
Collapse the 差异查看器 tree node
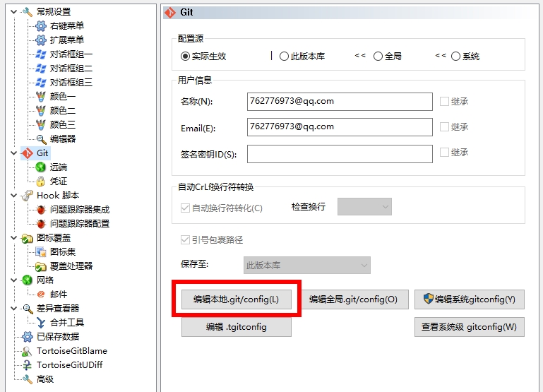(14, 308)
